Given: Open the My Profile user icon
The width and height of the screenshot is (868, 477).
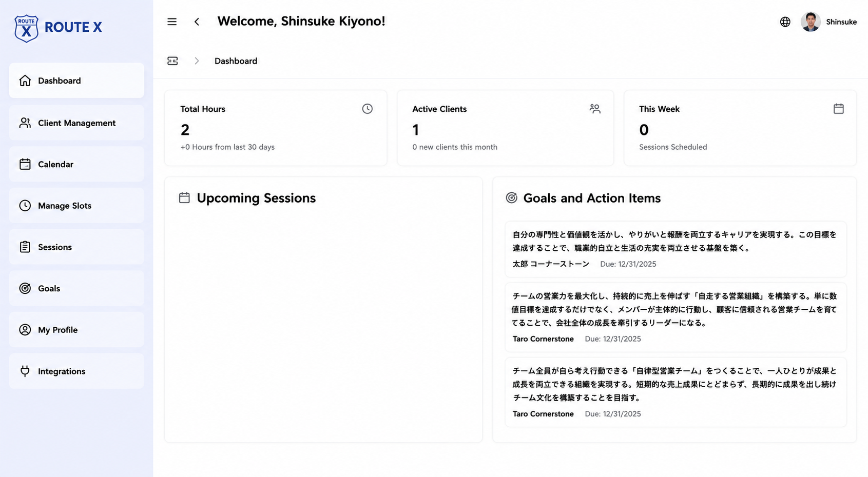Looking at the screenshot, I should [x=25, y=330].
